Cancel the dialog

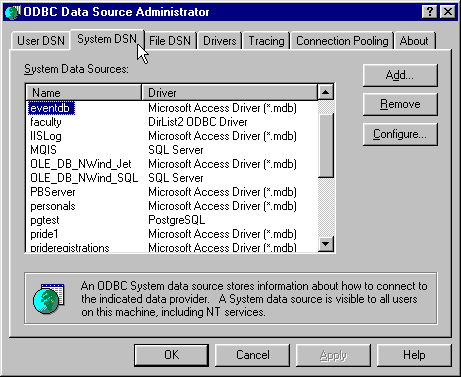click(x=252, y=355)
